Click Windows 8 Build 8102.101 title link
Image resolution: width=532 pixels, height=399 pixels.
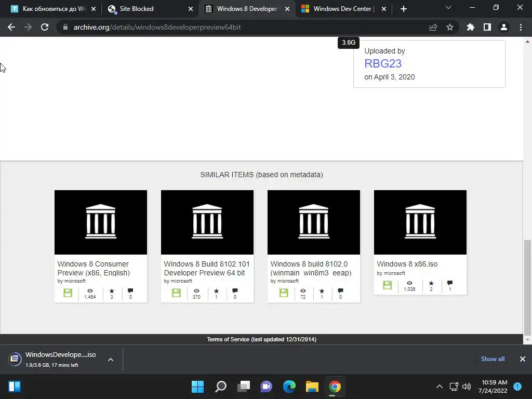[x=207, y=269]
